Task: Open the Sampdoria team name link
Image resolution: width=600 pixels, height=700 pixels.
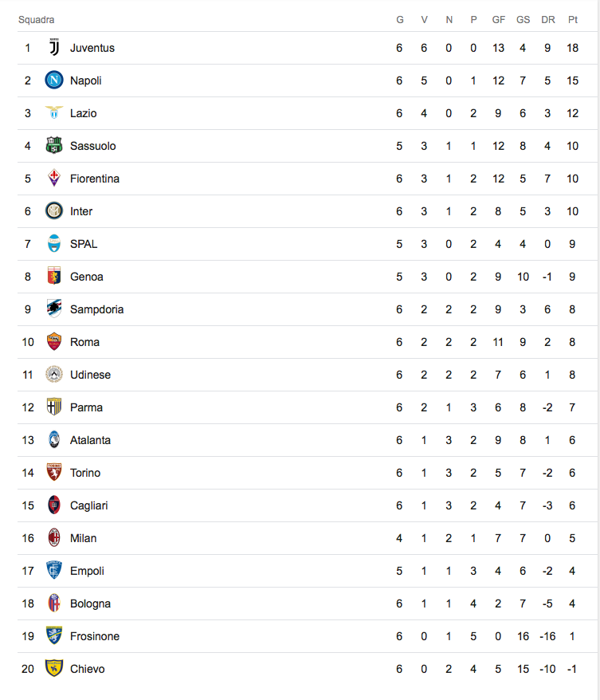Action: (x=96, y=309)
